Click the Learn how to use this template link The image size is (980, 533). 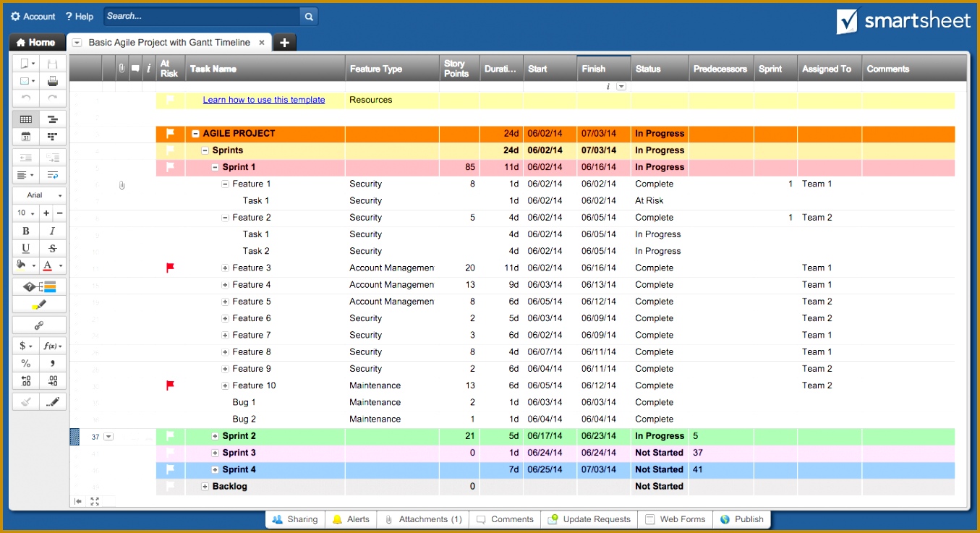tap(263, 100)
